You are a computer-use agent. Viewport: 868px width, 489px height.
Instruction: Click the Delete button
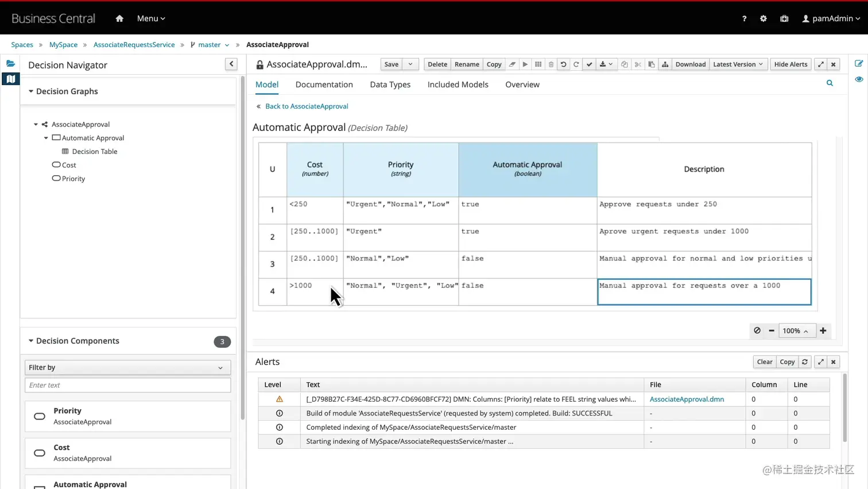click(437, 64)
